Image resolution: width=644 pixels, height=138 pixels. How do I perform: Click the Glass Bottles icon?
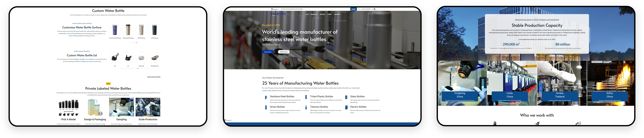point(346,97)
